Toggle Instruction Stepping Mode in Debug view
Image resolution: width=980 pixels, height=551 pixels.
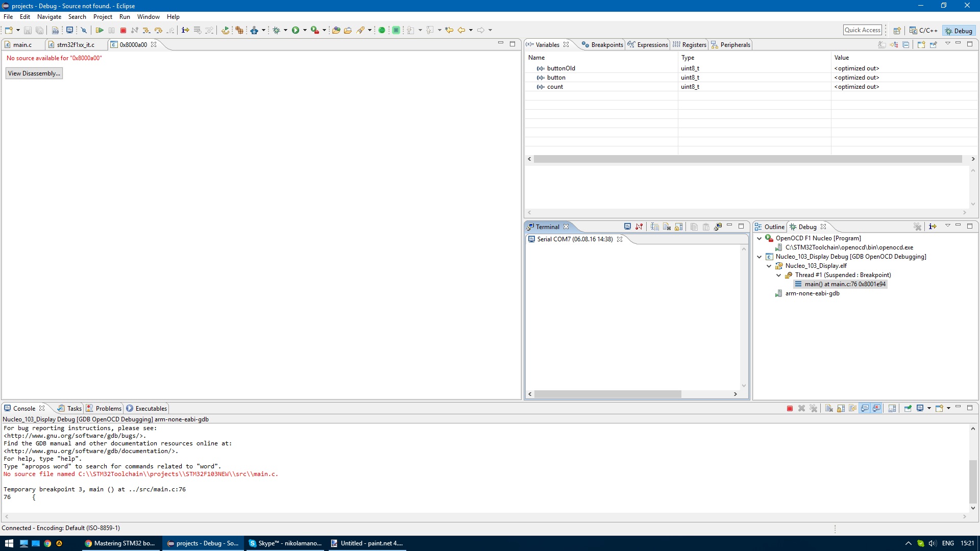click(x=933, y=227)
